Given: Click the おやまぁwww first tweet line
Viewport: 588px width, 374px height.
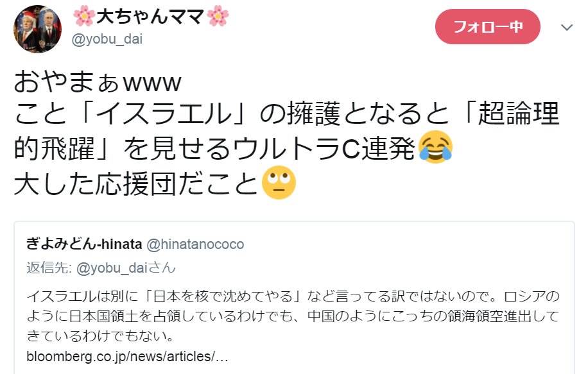Looking at the screenshot, I should pyautogui.click(x=98, y=82).
